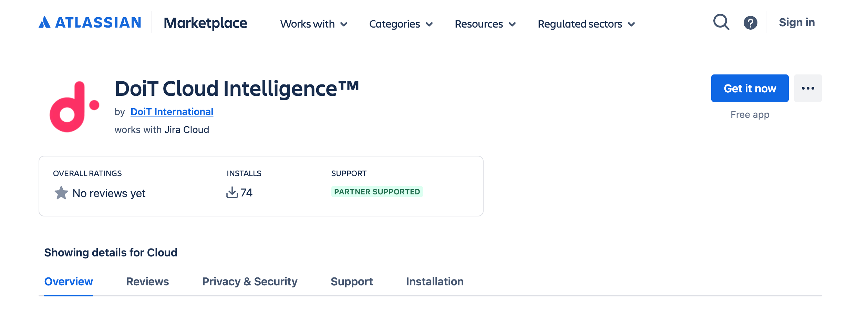The width and height of the screenshot is (868, 315).
Task: Click the installs download icon
Action: pyautogui.click(x=234, y=193)
